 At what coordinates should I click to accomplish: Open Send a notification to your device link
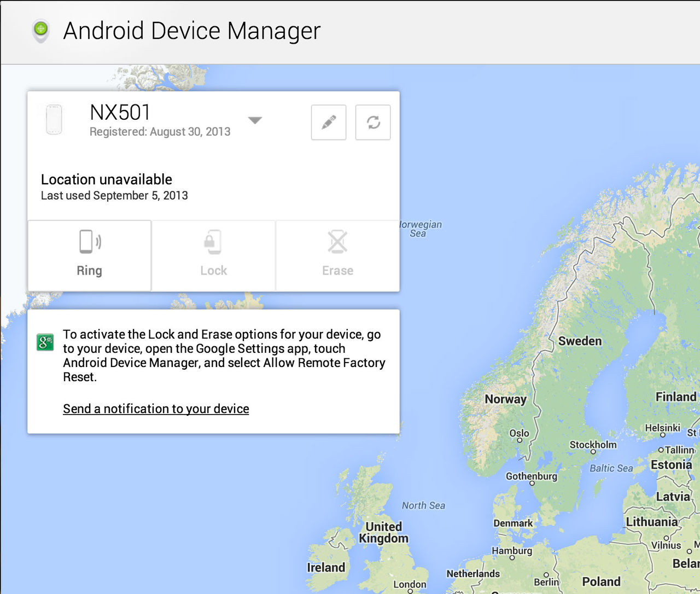pyautogui.click(x=156, y=409)
